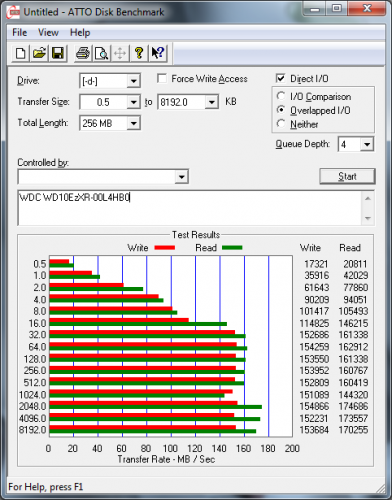This screenshot has height=500, width=392.
Task: Open the Help menu
Action: tap(80, 32)
